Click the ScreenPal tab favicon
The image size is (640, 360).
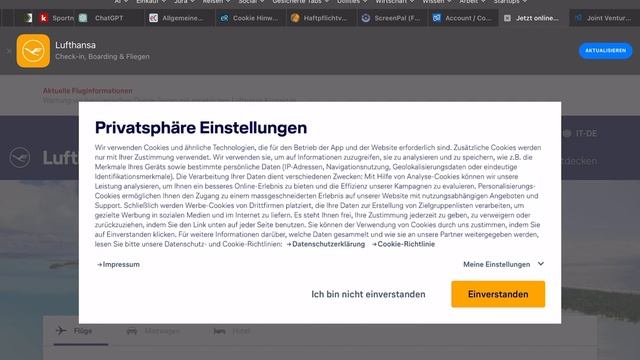pos(366,18)
